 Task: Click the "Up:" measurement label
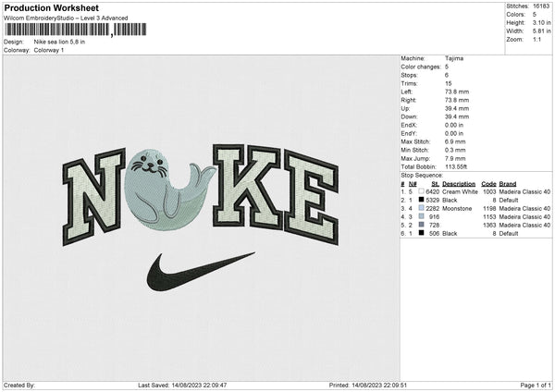point(405,108)
